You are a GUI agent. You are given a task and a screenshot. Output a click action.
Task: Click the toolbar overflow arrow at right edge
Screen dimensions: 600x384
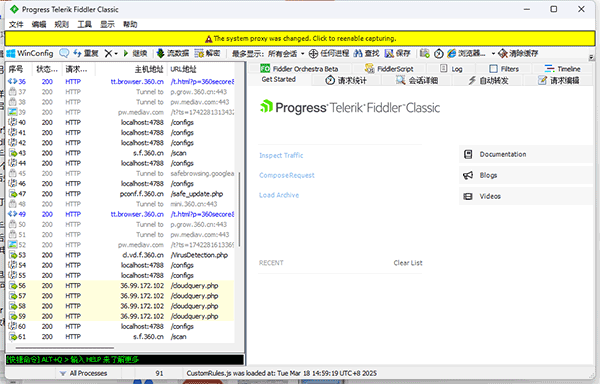(592, 57)
